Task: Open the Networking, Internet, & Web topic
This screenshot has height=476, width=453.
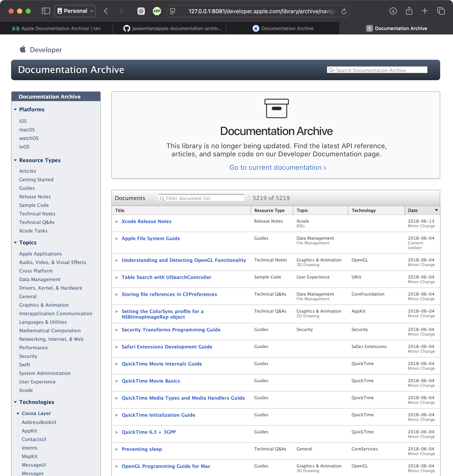Action: pos(51,339)
